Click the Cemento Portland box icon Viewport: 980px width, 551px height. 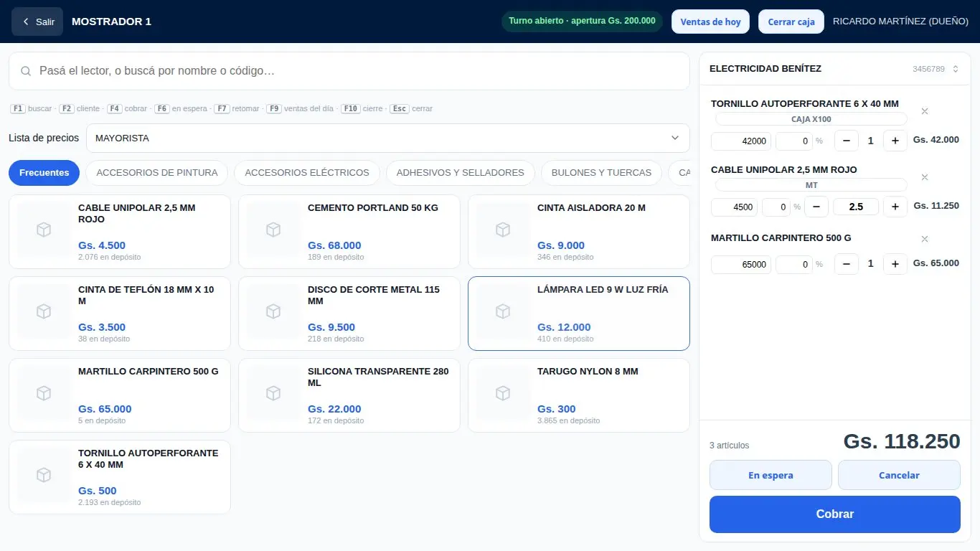(x=273, y=230)
